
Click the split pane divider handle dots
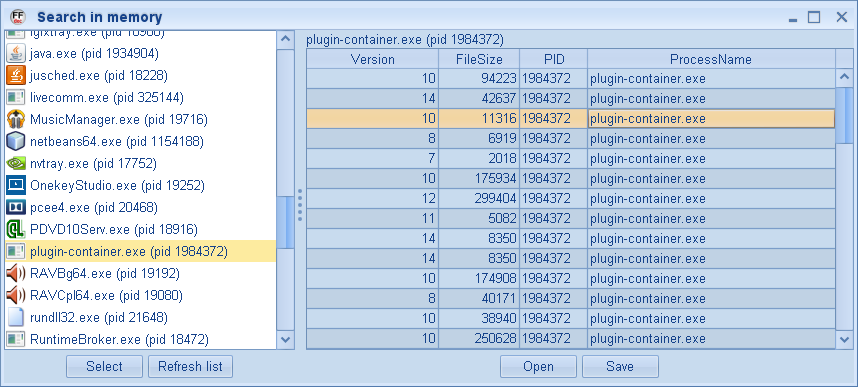click(x=300, y=205)
